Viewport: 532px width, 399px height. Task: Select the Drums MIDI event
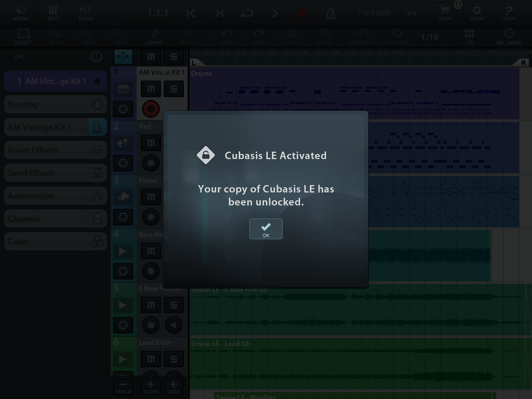pyautogui.click(x=355, y=94)
